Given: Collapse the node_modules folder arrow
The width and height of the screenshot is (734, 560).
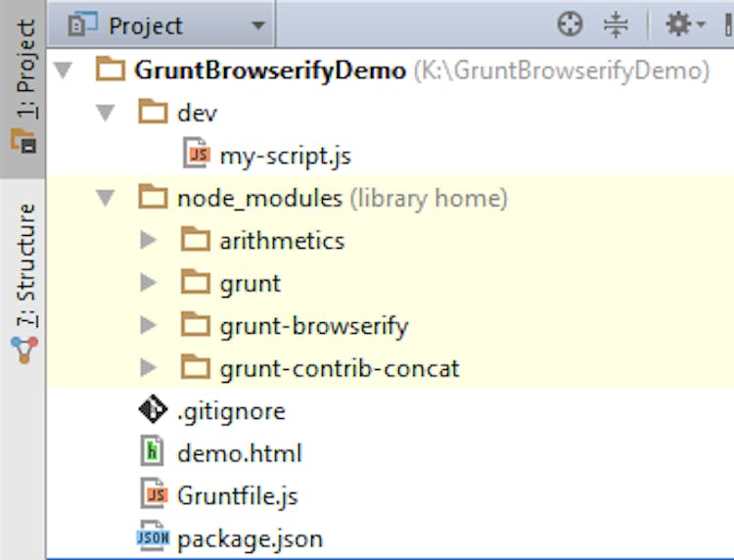Looking at the screenshot, I should tap(106, 198).
